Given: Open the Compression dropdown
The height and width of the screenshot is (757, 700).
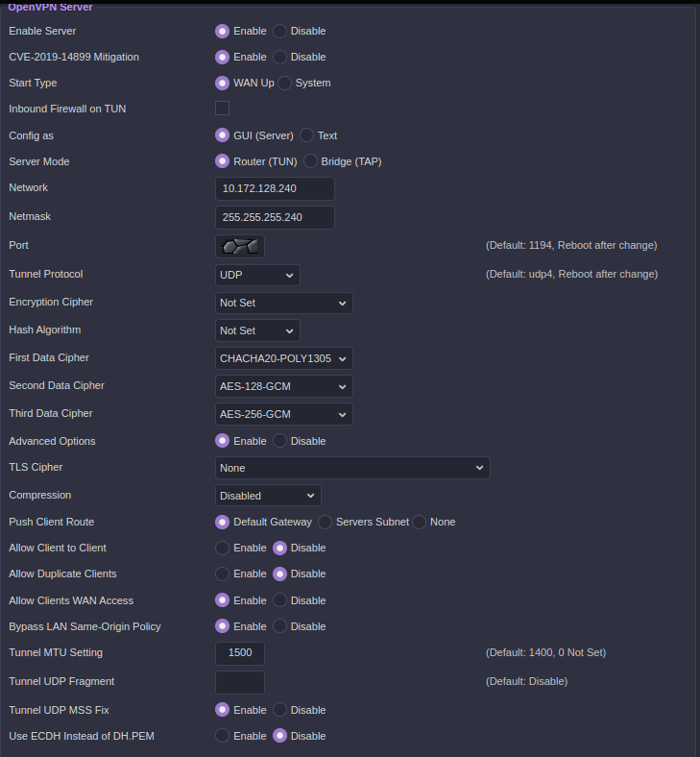Looking at the screenshot, I should click(x=268, y=496).
